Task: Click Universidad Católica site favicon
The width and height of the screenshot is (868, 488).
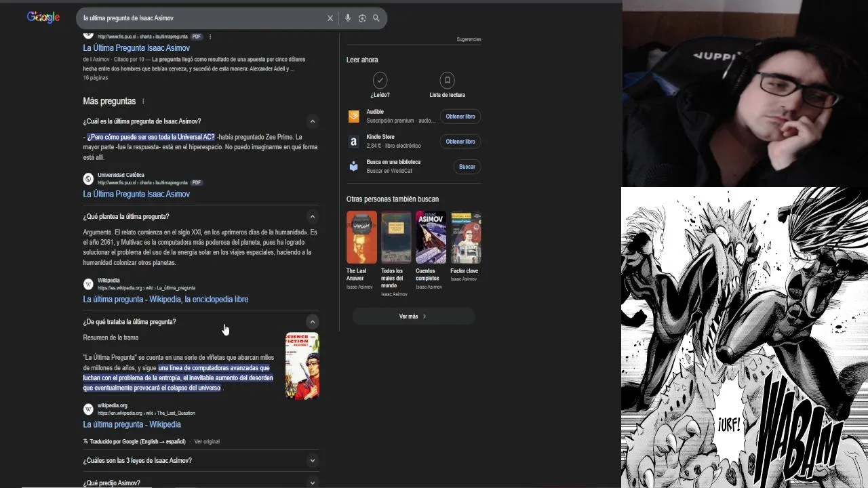Action: tap(88, 179)
